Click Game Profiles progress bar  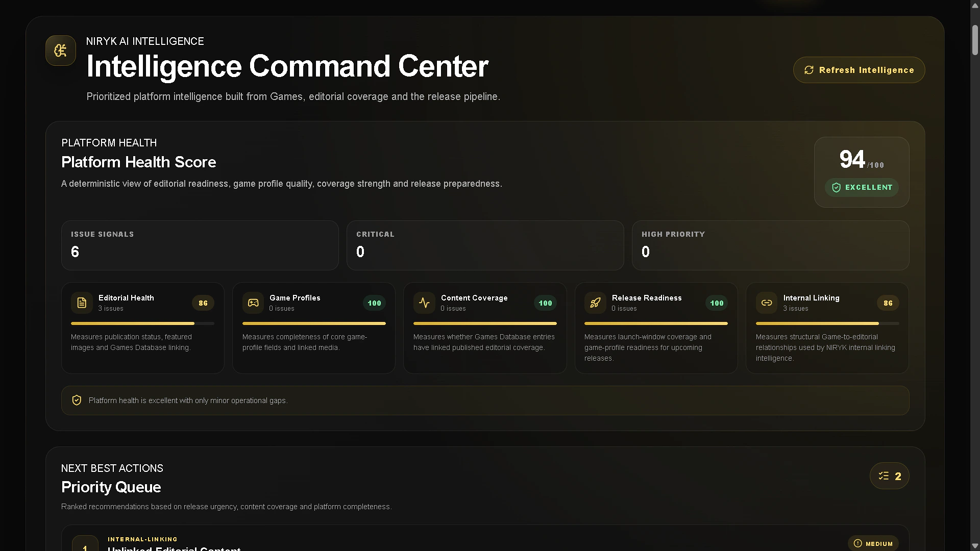click(x=314, y=323)
